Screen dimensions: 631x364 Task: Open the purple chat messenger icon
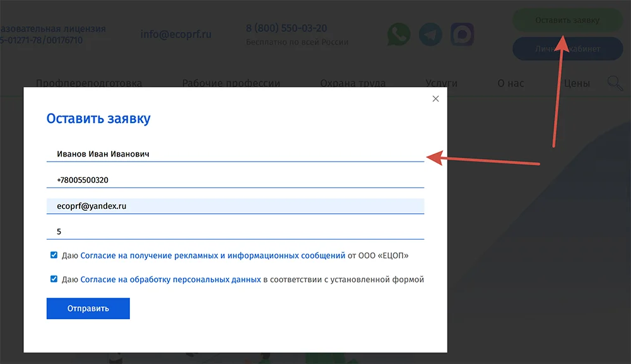462,35
